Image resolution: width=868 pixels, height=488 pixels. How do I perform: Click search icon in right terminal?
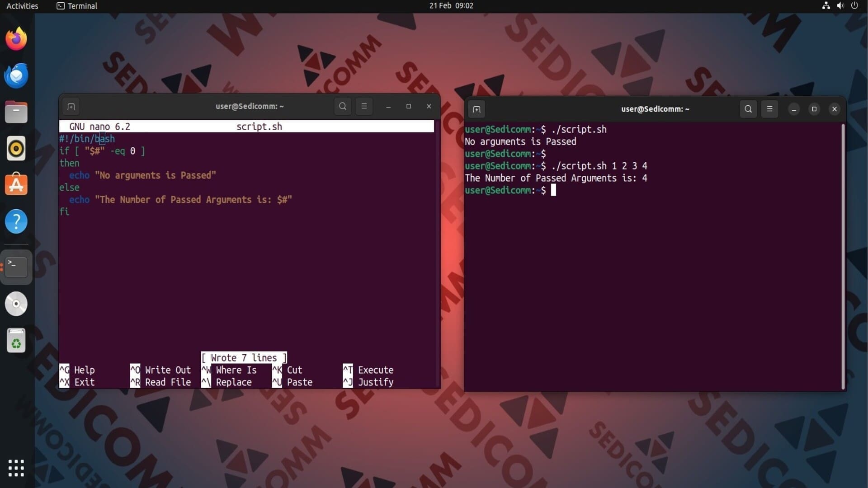point(748,109)
